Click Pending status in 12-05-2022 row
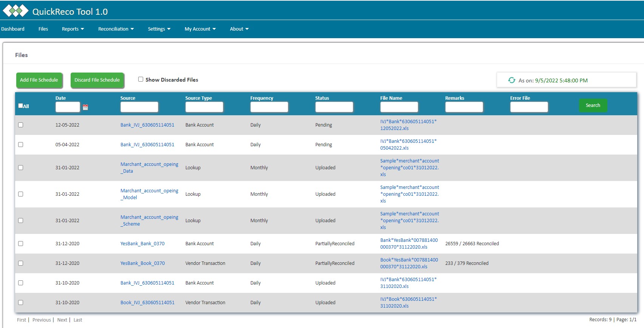 (324, 125)
